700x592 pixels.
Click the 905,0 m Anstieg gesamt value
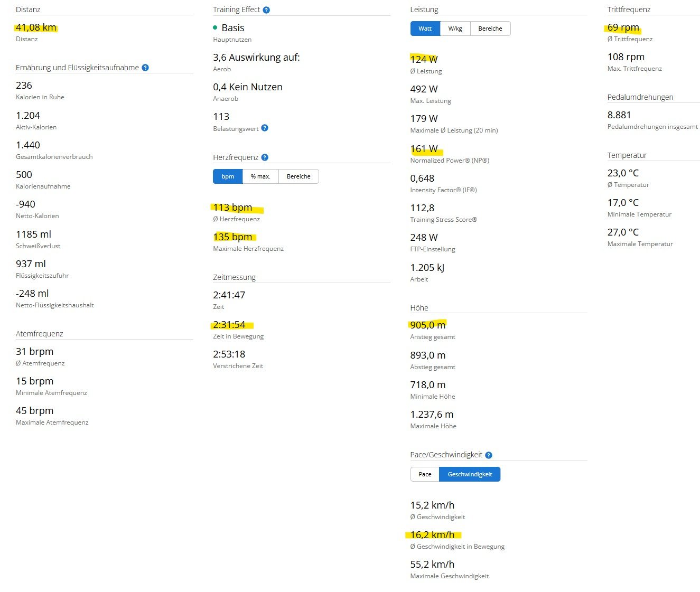coord(428,325)
